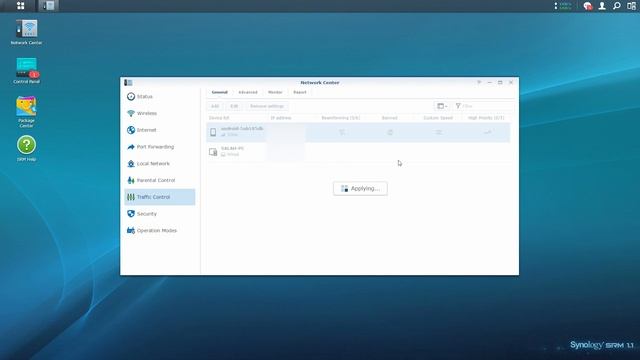Open the Wireless section

(x=160, y=113)
